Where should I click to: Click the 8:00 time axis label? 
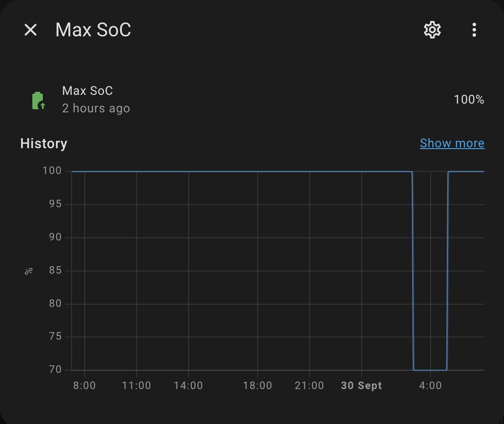coord(84,386)
